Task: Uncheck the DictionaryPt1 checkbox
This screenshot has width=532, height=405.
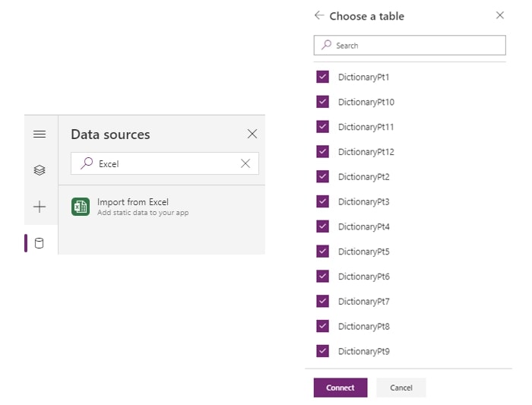Action: point(322,77)
